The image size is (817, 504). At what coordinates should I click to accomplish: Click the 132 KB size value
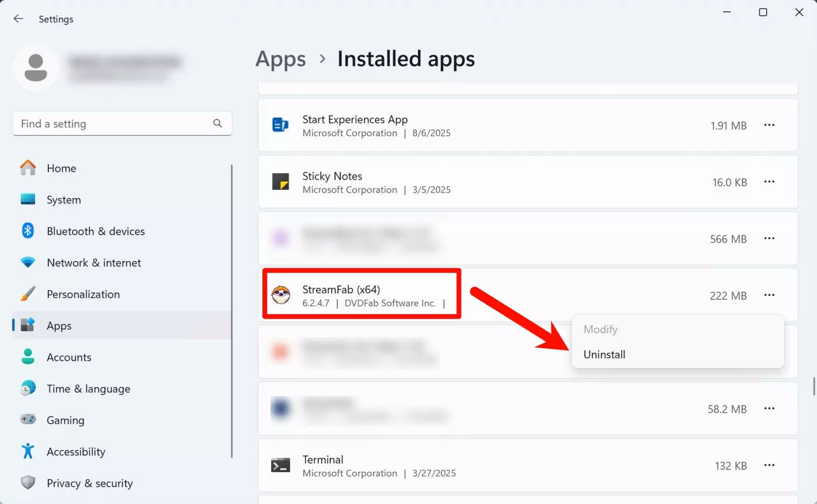731,466
